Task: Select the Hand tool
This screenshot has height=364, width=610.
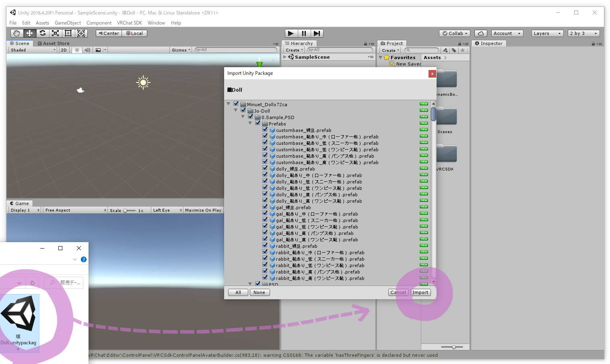Action: 16,33
